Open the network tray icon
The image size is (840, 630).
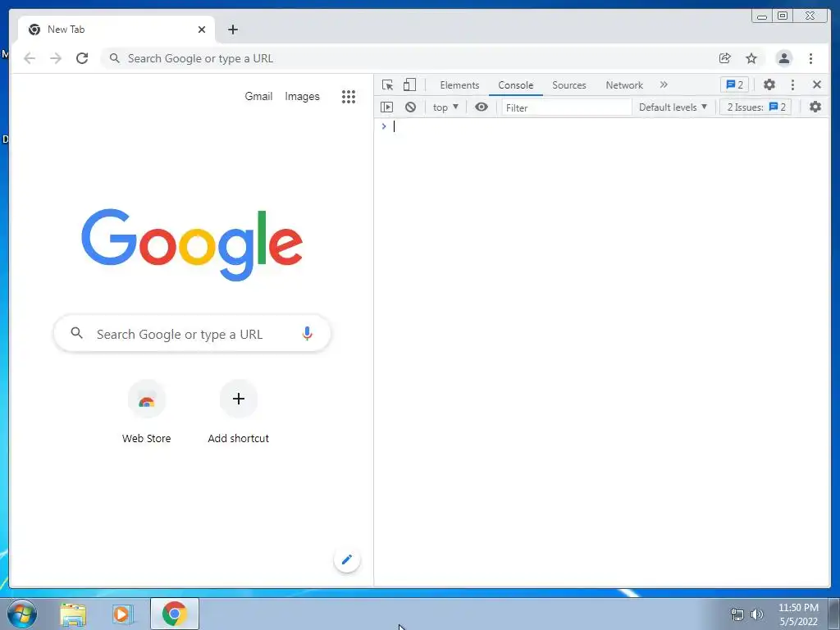click(x=737, y=614)
